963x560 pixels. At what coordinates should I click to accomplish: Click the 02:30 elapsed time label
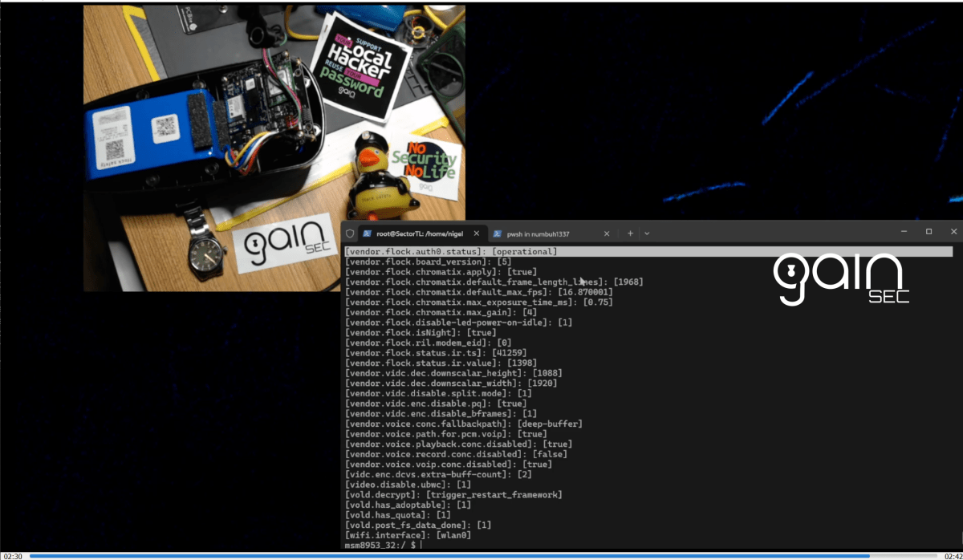click(x=12, y=555)
